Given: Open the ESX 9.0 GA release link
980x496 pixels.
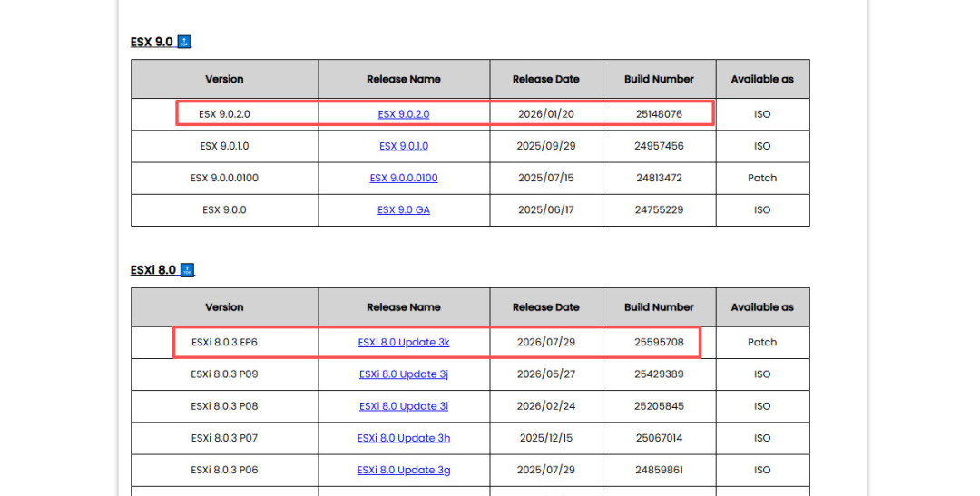Looking at the screenshot, I should point(404,209).
